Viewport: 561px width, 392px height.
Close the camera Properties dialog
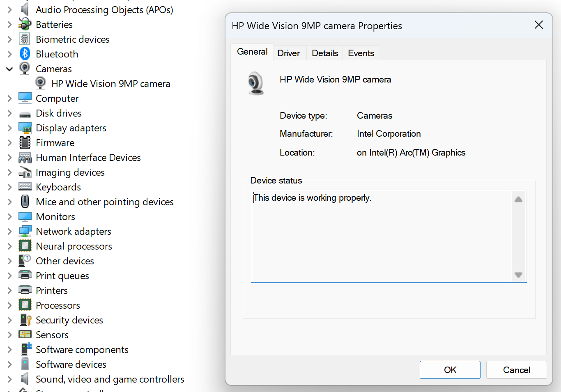point(539,25)
